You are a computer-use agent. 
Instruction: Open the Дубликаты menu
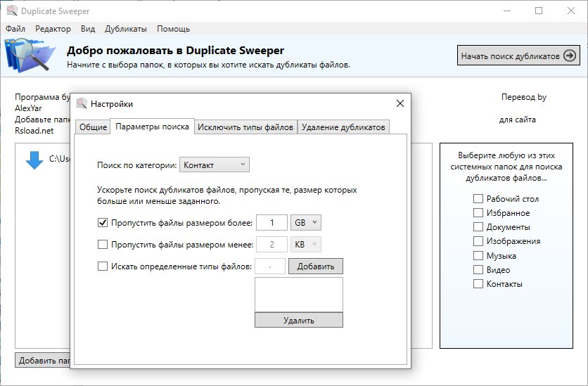click(126, 29)
